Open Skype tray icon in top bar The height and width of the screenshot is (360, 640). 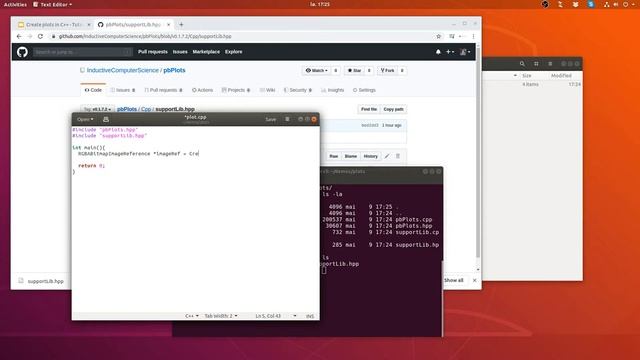pos(591,4)
